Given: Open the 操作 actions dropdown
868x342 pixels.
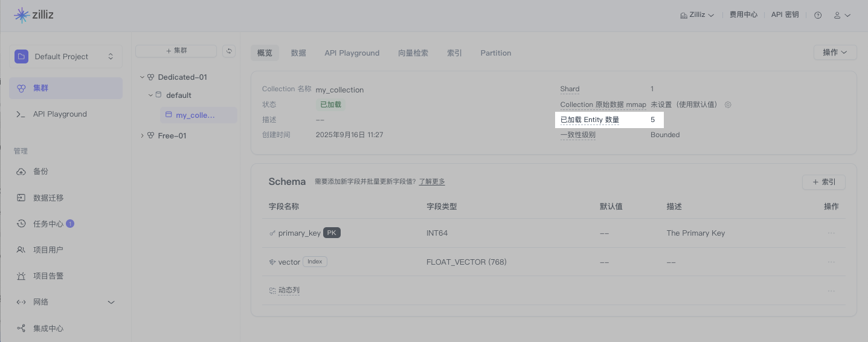Looking at the screenshot, I should (x=835, y=53).
